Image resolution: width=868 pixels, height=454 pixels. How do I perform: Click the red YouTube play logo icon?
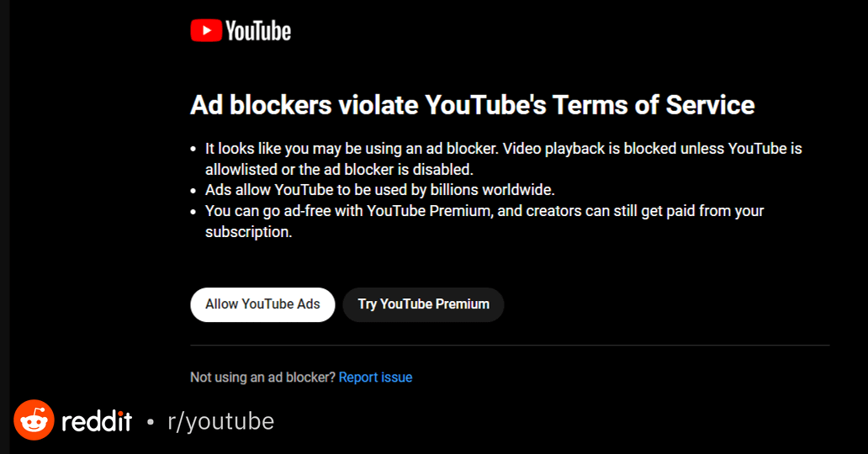(205, 31)
